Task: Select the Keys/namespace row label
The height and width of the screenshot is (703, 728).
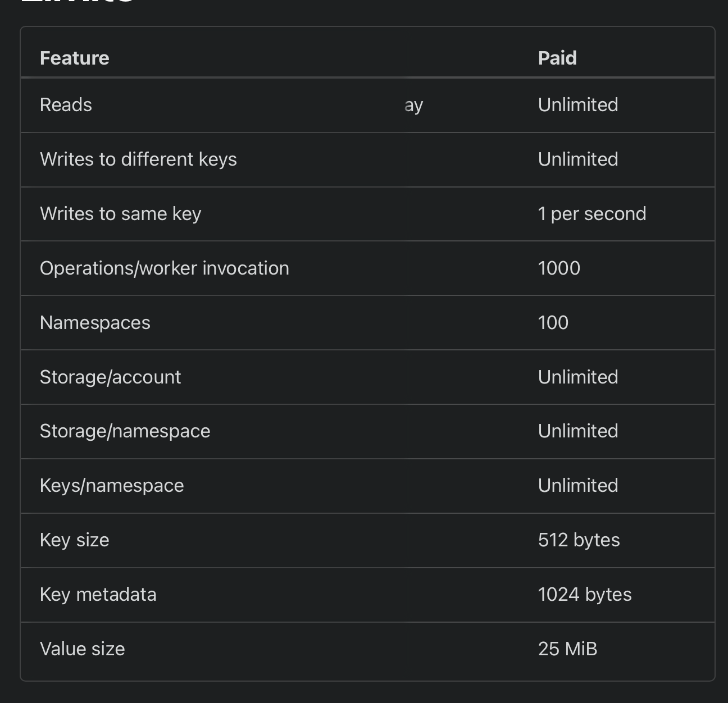Action: [112, 486]
